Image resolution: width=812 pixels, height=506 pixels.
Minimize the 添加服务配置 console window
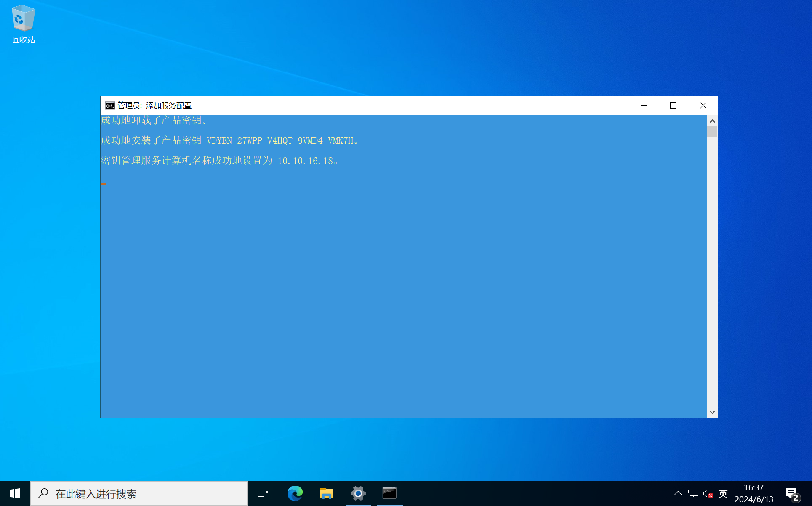point(644,106)
